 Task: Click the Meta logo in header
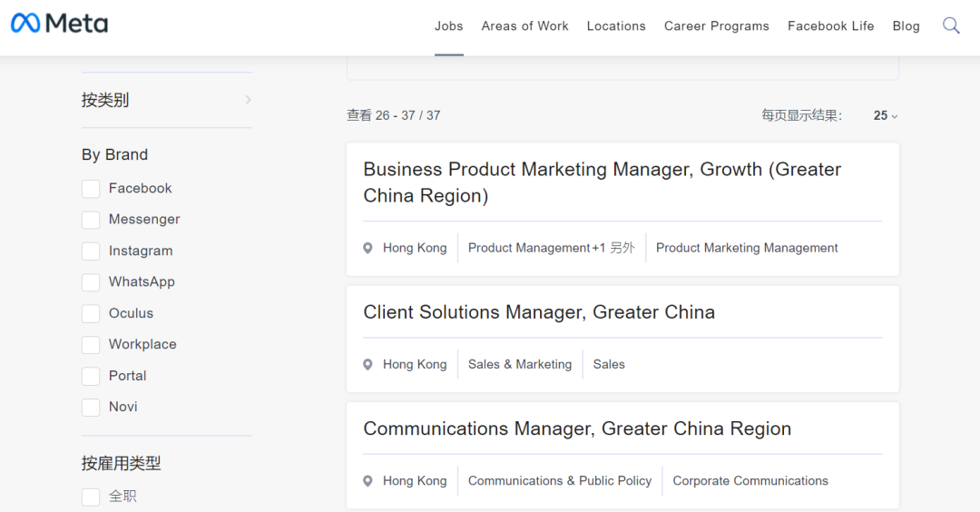point(59,25)
